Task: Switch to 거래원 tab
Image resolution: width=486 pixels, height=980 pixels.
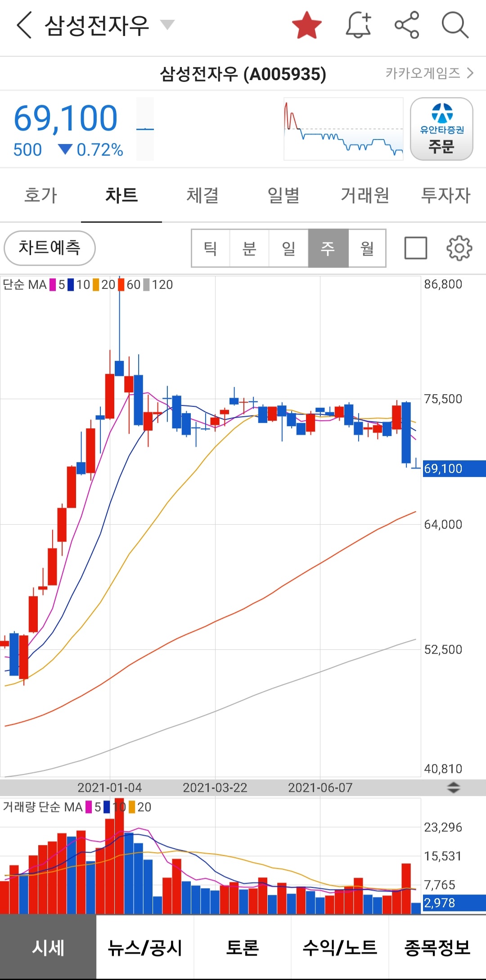Action: (364, 195)
